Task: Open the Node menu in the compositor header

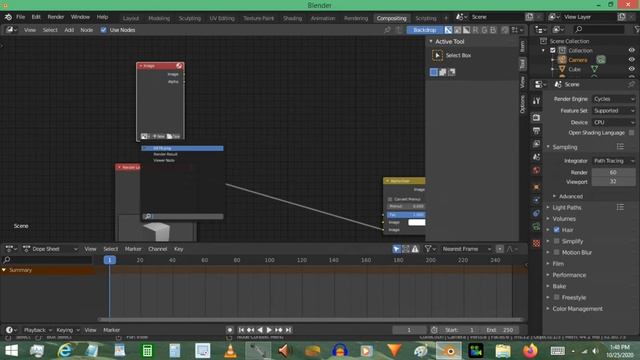Action: pyautogui.click(x=87, y=30)
